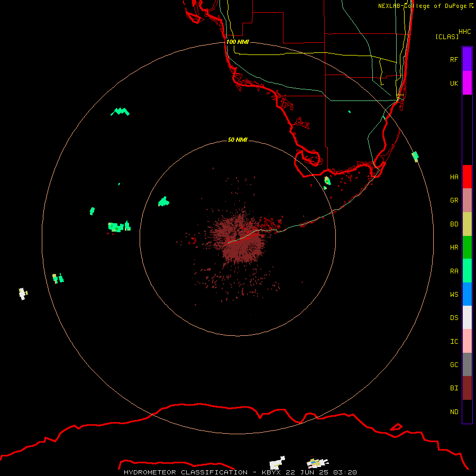Screen dimensions: 476x476
Task: Click the RA legend label
Action: (454, 271)
